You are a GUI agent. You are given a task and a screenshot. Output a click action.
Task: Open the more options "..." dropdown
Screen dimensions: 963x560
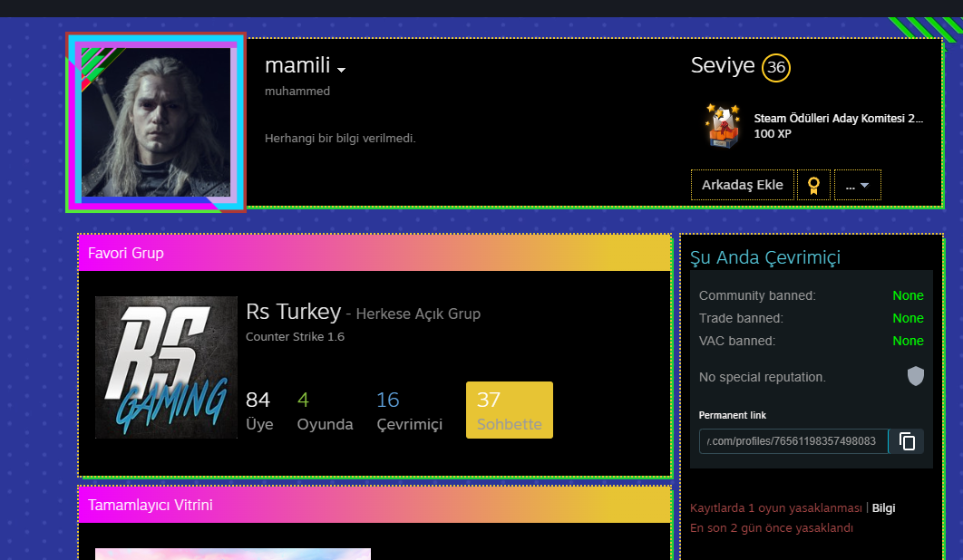[858, 185]
